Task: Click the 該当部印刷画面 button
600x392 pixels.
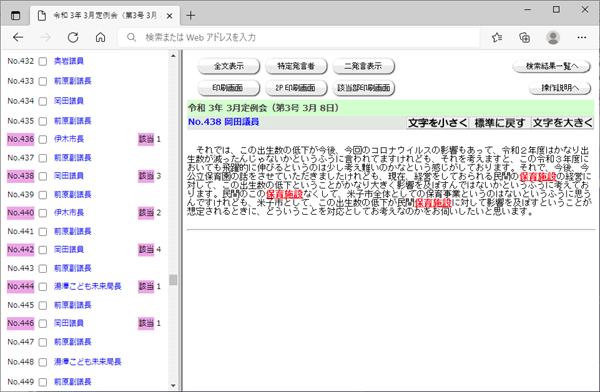Action: pos(363,88)
